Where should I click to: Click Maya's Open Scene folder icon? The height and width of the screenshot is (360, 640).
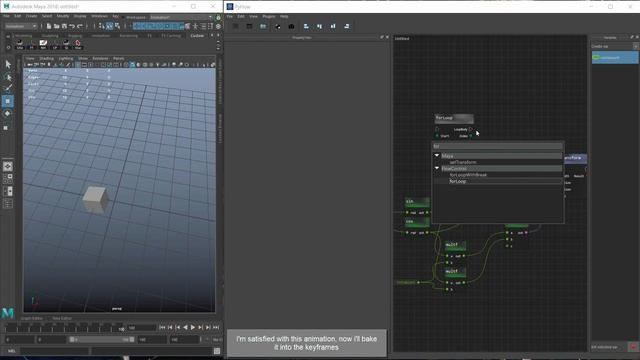tap(56, 26)
